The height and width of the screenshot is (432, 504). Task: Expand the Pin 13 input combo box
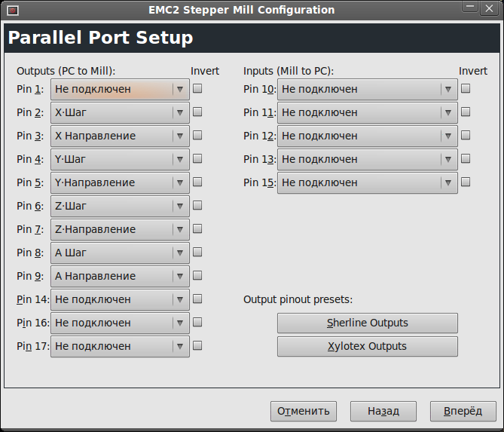coord(367,160)
